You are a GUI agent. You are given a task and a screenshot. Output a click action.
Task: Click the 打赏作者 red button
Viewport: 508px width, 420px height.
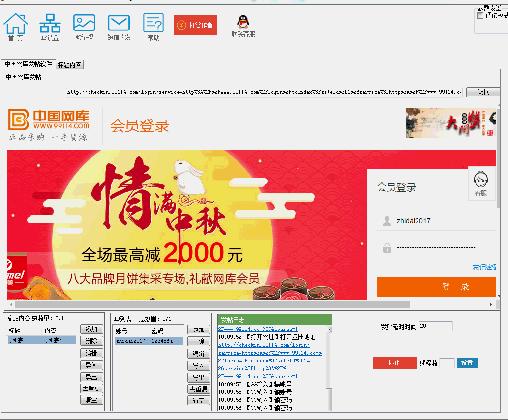(195, 25)
